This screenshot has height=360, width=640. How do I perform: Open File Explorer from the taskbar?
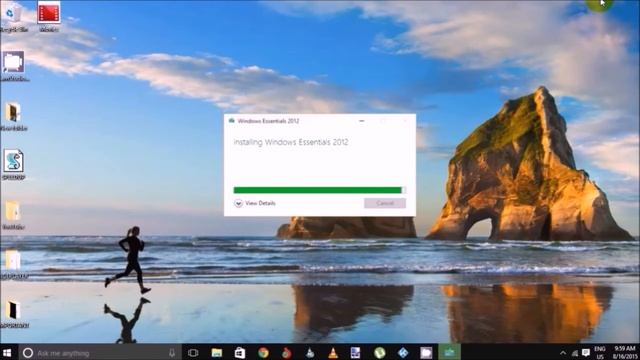tap(216, 353)
